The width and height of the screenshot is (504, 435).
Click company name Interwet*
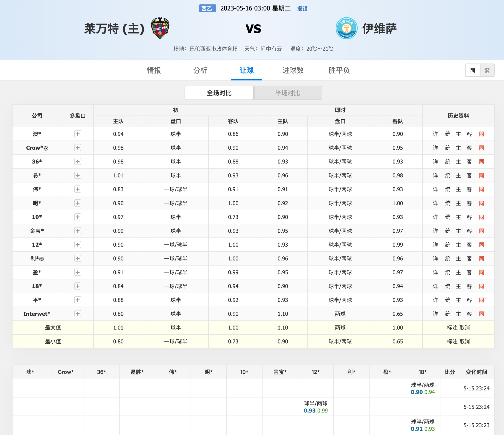(37, 314)
